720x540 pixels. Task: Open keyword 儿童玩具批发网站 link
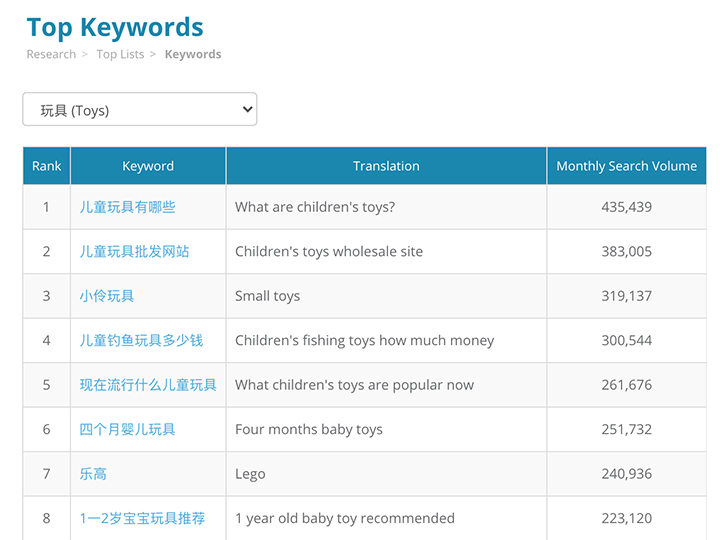(134, 251)
